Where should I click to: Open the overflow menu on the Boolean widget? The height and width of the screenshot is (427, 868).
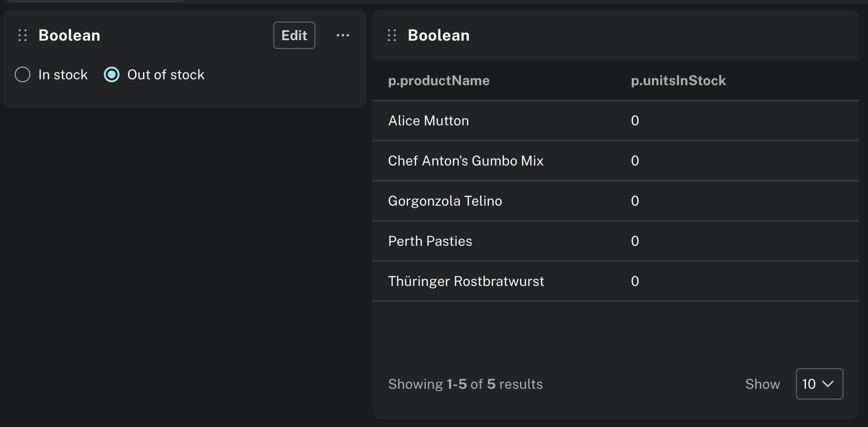coord(343,35)
